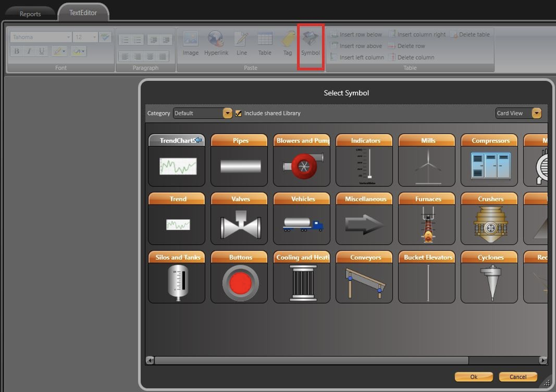
Task: Toggle italic formatting button
Action: 29,51
